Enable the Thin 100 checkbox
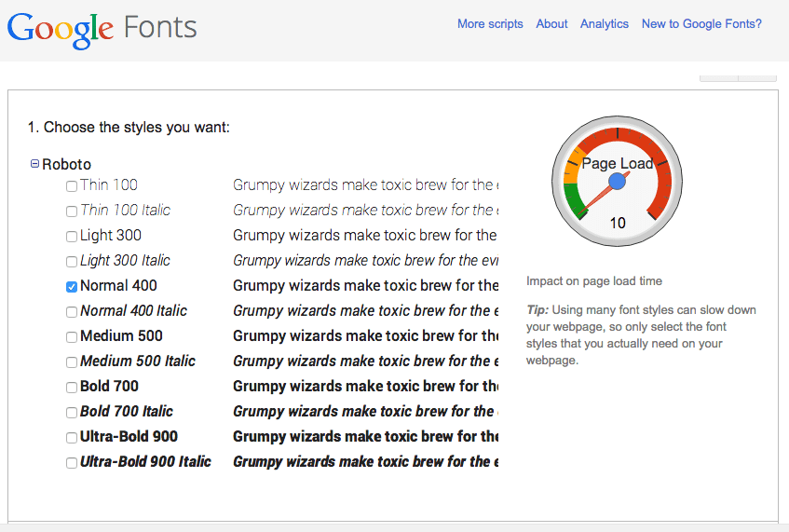789x532 pixels. pyautogui.click(x=72, y=186)
